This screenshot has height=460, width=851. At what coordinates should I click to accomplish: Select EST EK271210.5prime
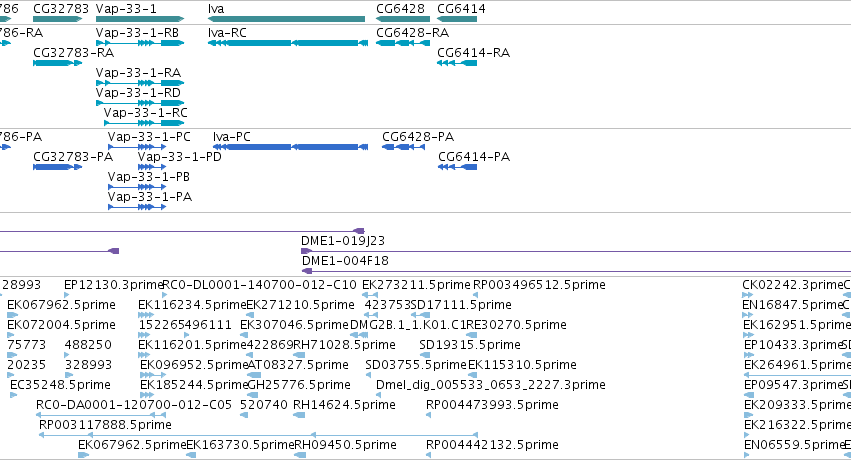coord(301,305)
